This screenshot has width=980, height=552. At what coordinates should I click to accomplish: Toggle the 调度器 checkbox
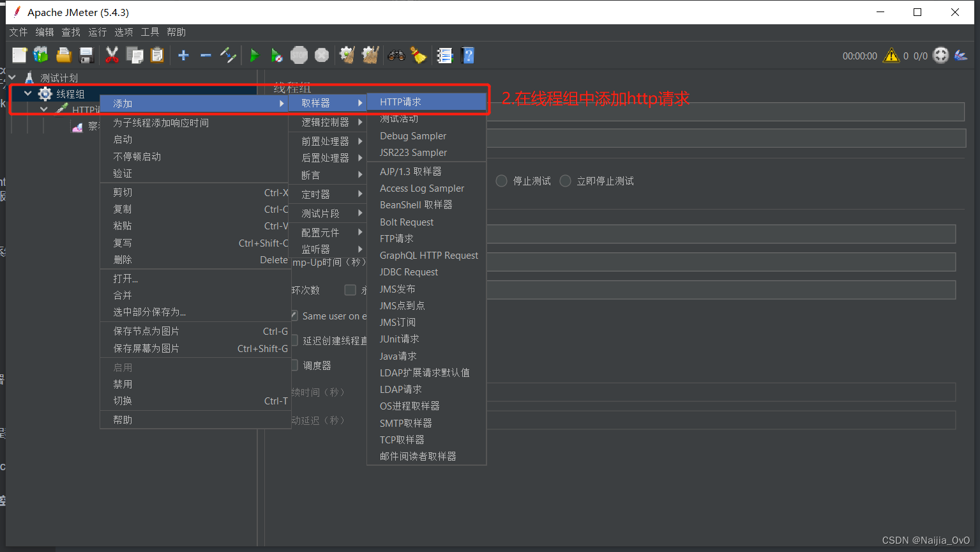294,365
